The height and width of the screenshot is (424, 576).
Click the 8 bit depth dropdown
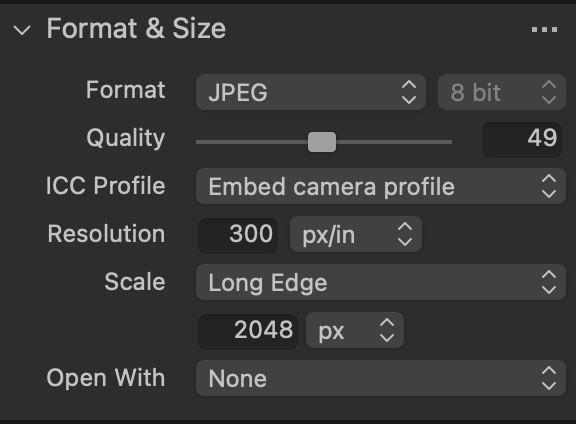501,92
